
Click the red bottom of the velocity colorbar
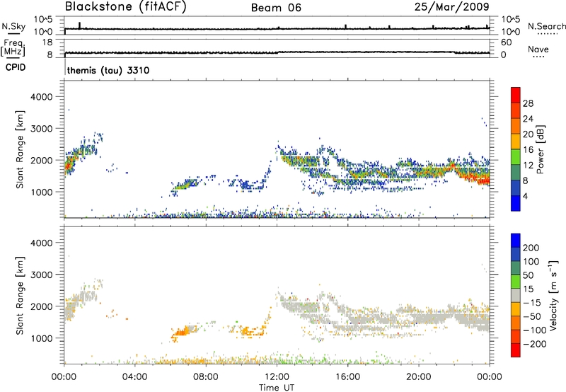(x=516, y=350)
